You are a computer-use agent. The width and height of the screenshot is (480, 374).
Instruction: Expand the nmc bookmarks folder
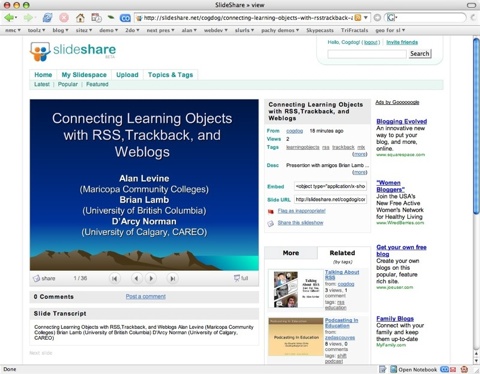coord(13,30)
